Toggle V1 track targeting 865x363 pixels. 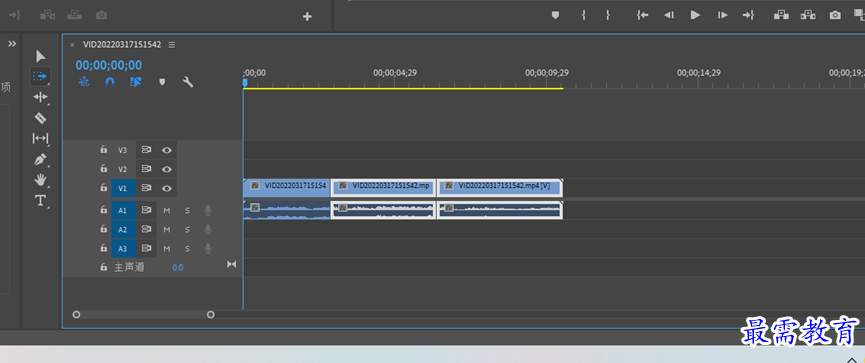122,188
